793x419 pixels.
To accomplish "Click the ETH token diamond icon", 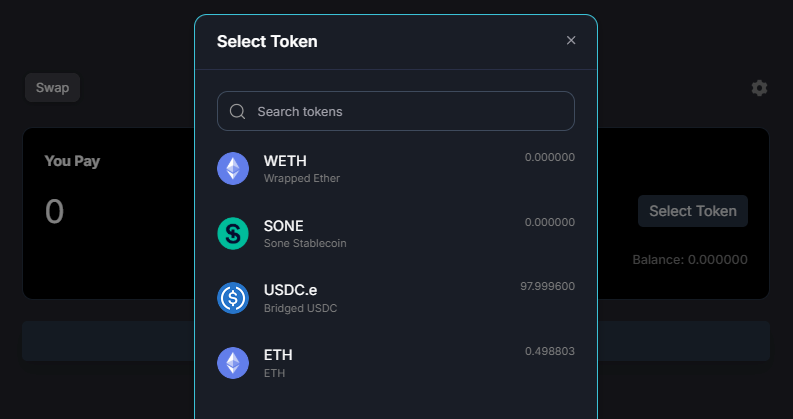I will click(x=233, y=363).
